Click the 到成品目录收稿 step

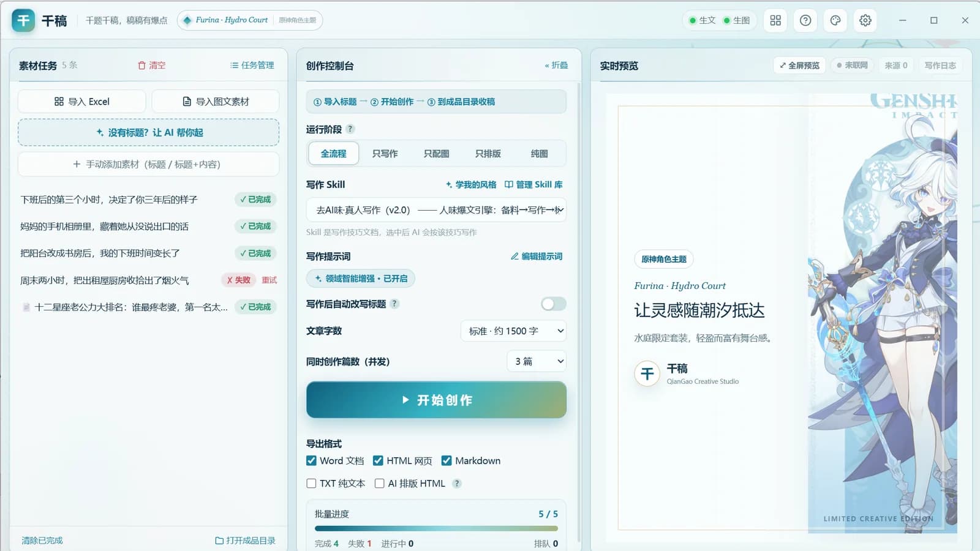coord(461,102)
